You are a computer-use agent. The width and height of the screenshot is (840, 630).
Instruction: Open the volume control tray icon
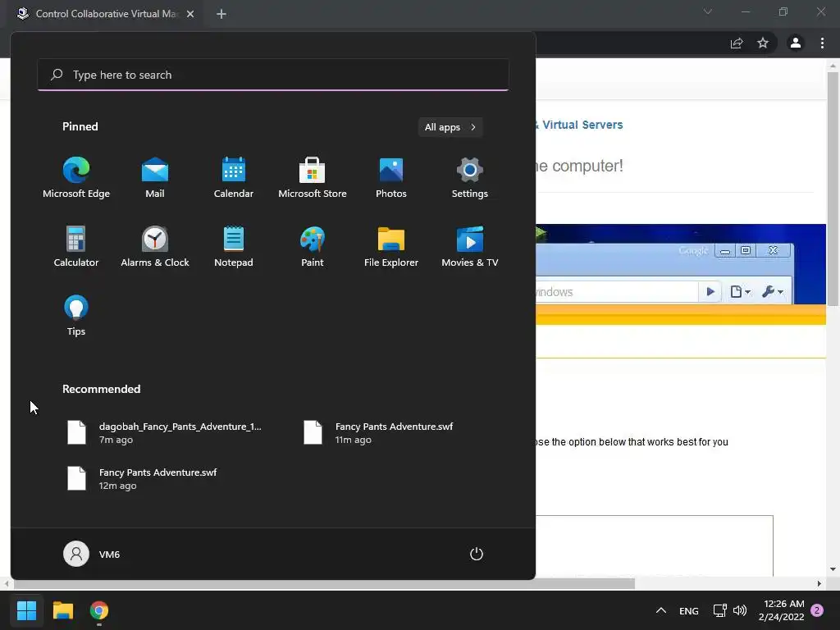pos(740,610)
